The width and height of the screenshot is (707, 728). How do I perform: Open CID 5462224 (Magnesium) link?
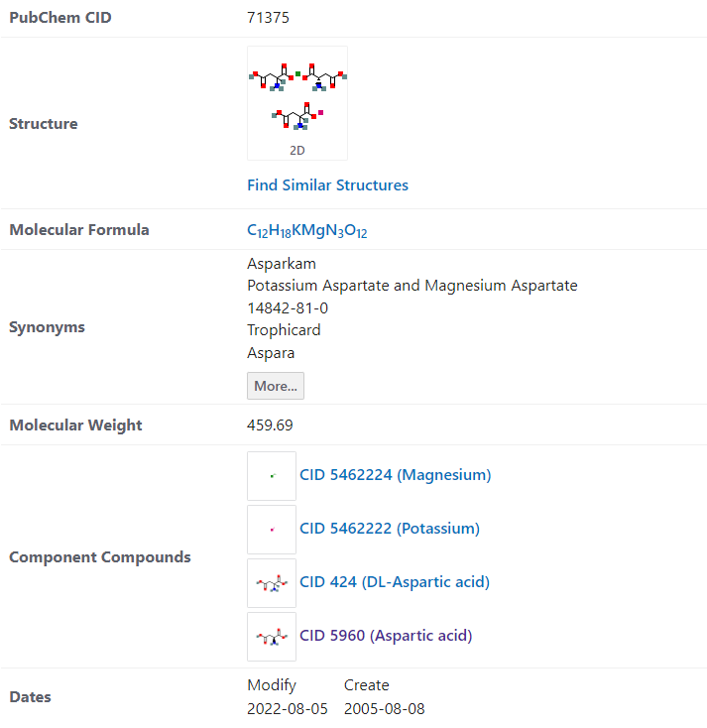395,475
